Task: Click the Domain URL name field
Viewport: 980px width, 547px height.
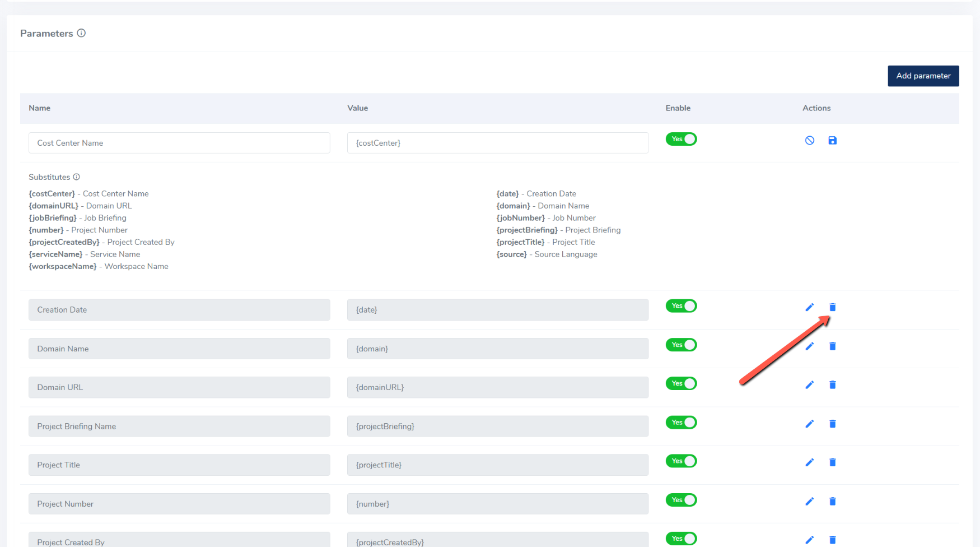Action: [x=179, y=387]
